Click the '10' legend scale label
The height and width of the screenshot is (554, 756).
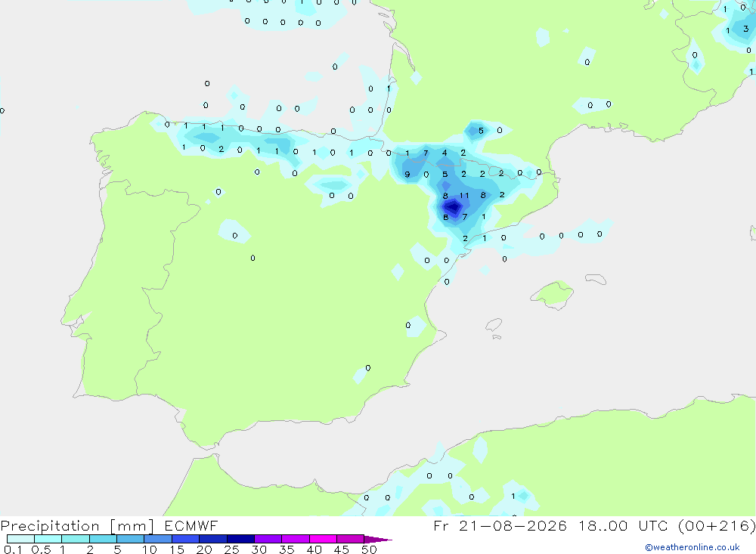[x=149, y=549]
